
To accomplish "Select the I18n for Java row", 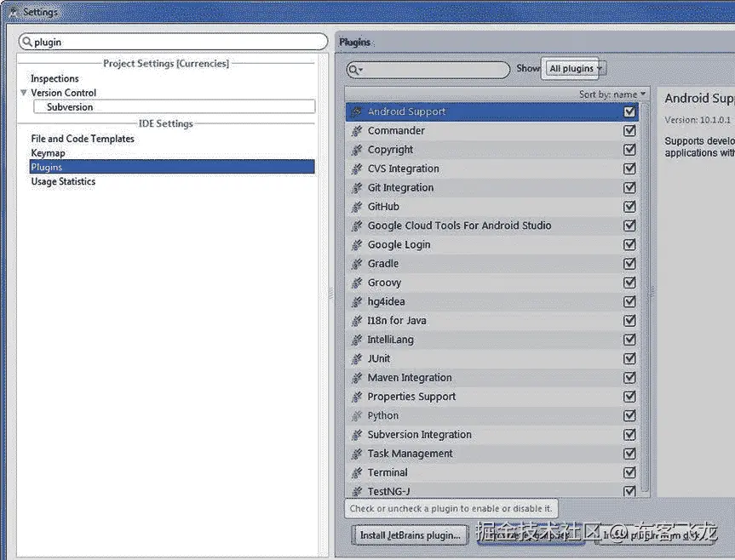I will coord(491,321).
